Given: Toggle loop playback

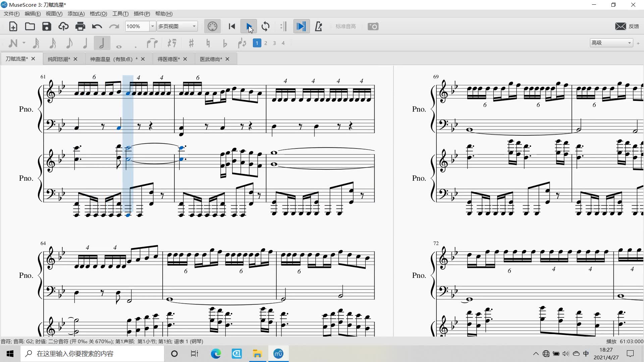Looking at the screenshot, I should pyautogui.click(x=265, y=26).
